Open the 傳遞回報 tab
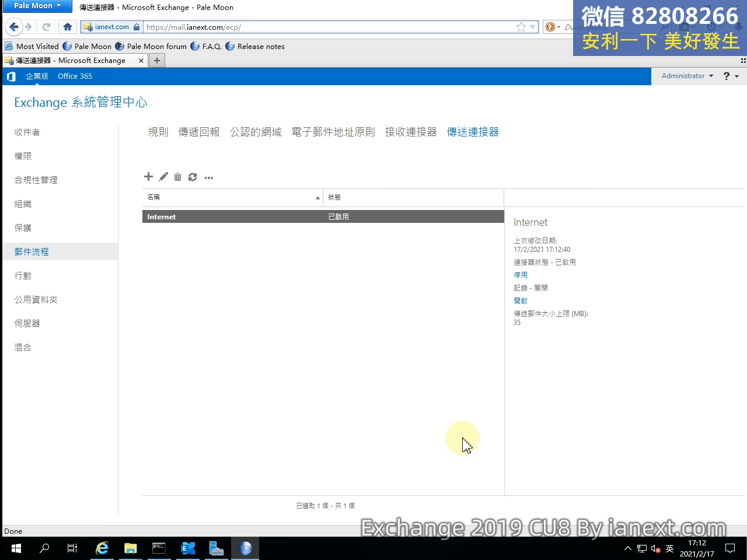This screenshot has width=747, height=560. pos(199,132)
